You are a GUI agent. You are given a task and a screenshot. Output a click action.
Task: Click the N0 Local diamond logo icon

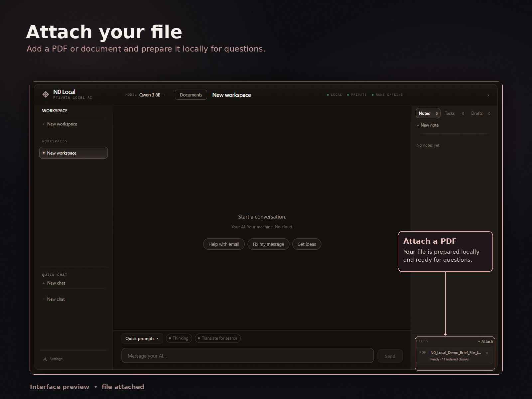click(46, 94)
